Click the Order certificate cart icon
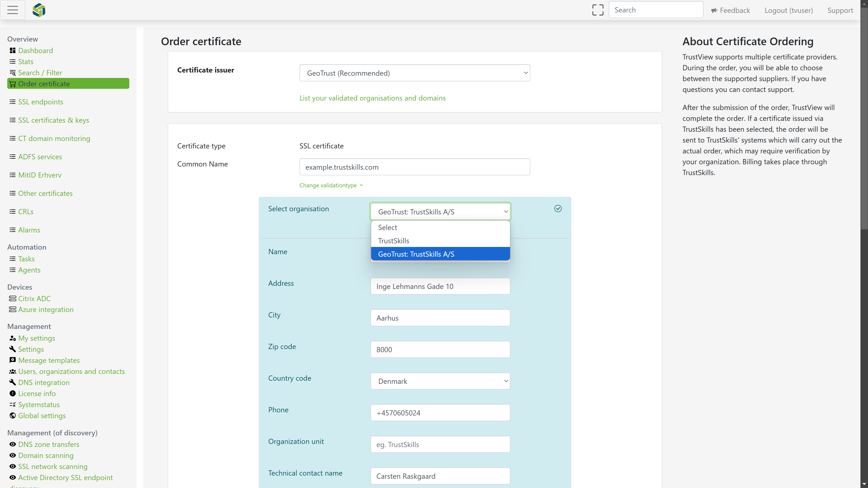Viewport: 868px width, 488px height. (12, 84)
